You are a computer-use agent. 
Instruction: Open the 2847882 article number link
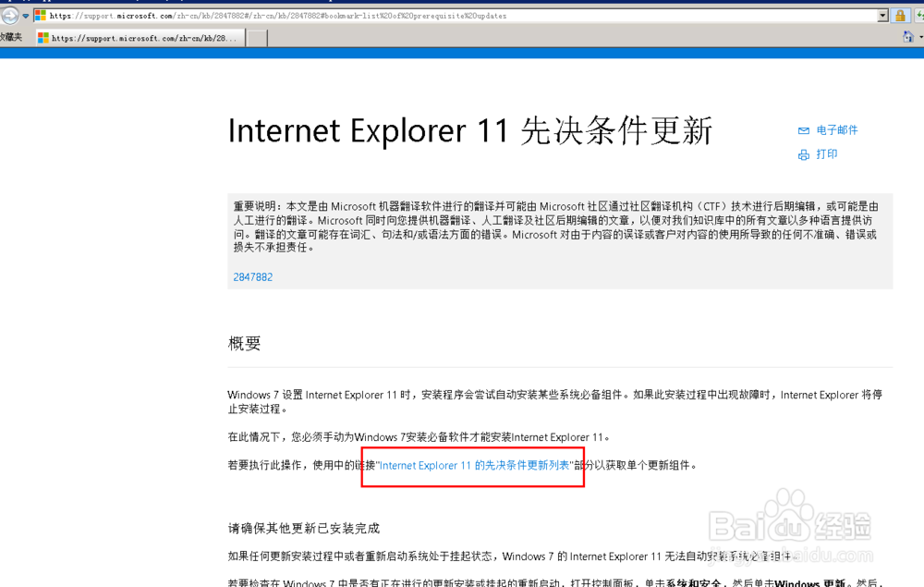(253, 277)
